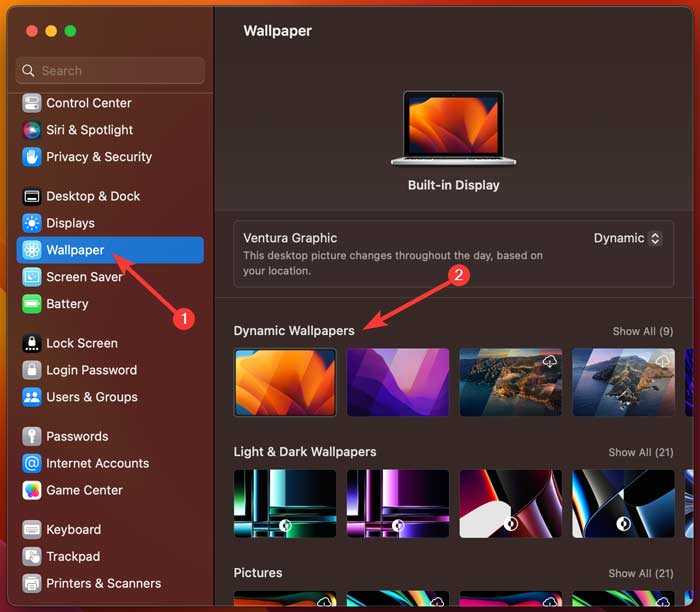Open Lock Screen settings label
Viewport: 700px width, 612px height.
pyautogui.click(x=82, y=343)
